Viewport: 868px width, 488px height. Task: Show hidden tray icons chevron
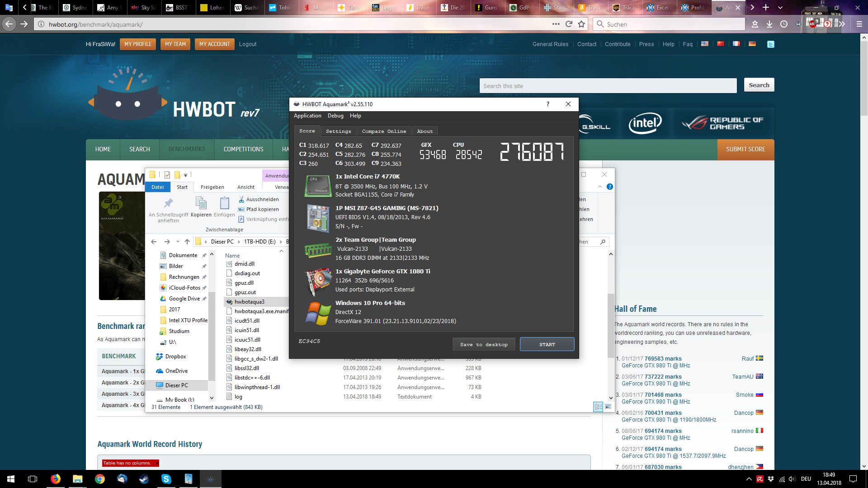(749, 479)
